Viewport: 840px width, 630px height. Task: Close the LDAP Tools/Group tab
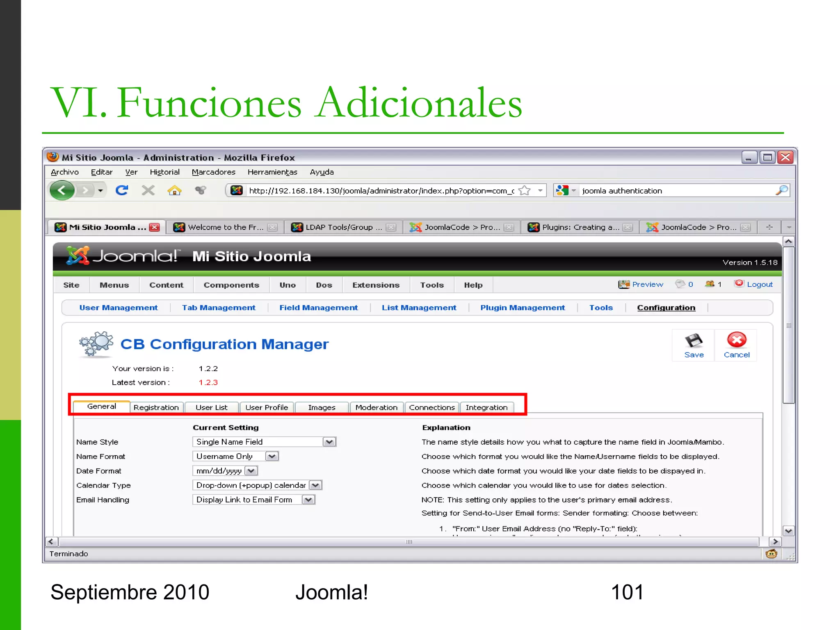click(391, 227)
